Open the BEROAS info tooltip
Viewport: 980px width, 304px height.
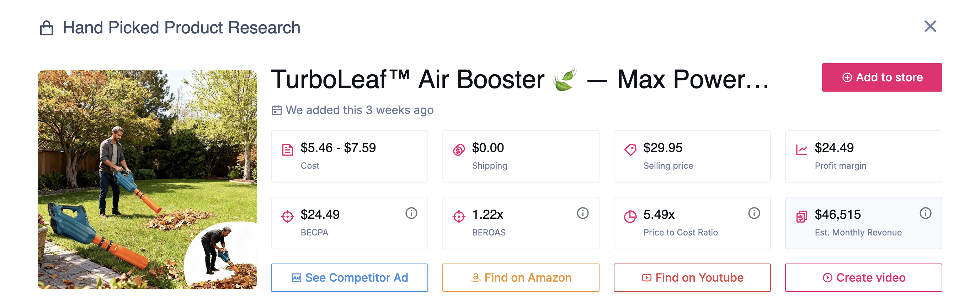(582, 213)
